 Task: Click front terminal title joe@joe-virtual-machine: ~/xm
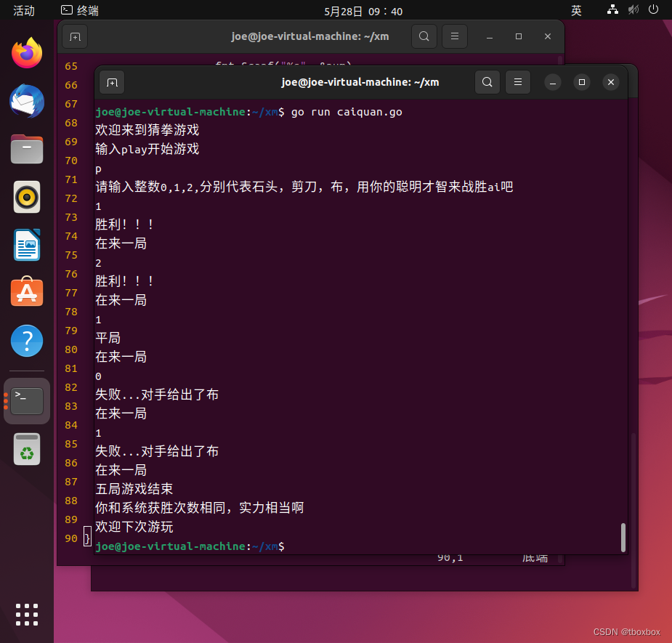coord(360,82)
